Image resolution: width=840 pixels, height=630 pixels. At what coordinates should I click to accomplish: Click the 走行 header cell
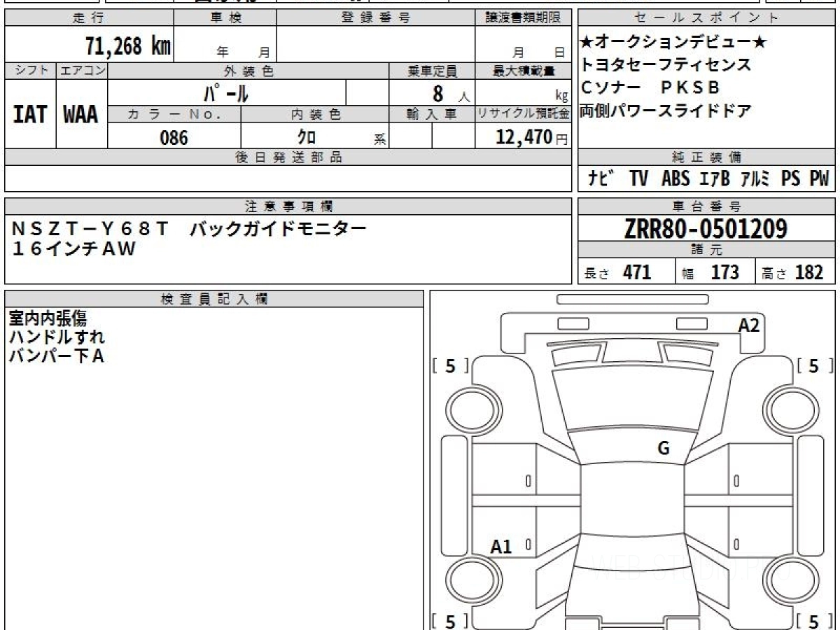click(89, 18)
